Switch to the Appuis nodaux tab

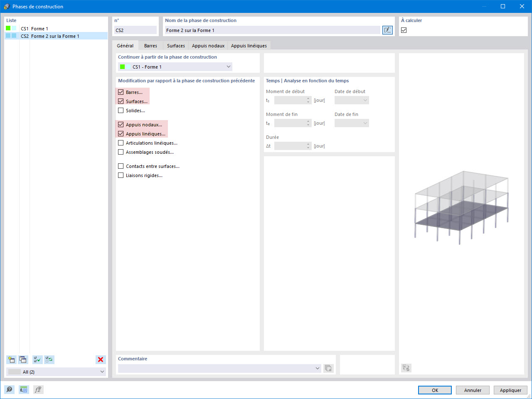208,45
